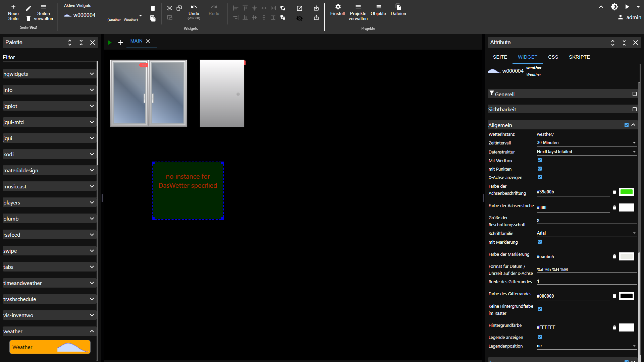The height and width of the screenshot is (362, 644).
Task: Toggle X-Achse anzeigen checkbox
Action: (x=540, y=177)
